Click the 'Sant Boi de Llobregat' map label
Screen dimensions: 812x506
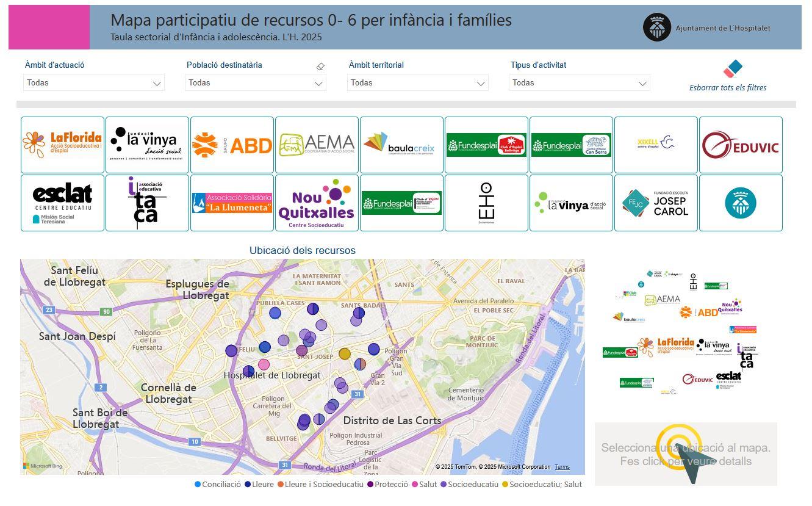click(x=100, y=418)
